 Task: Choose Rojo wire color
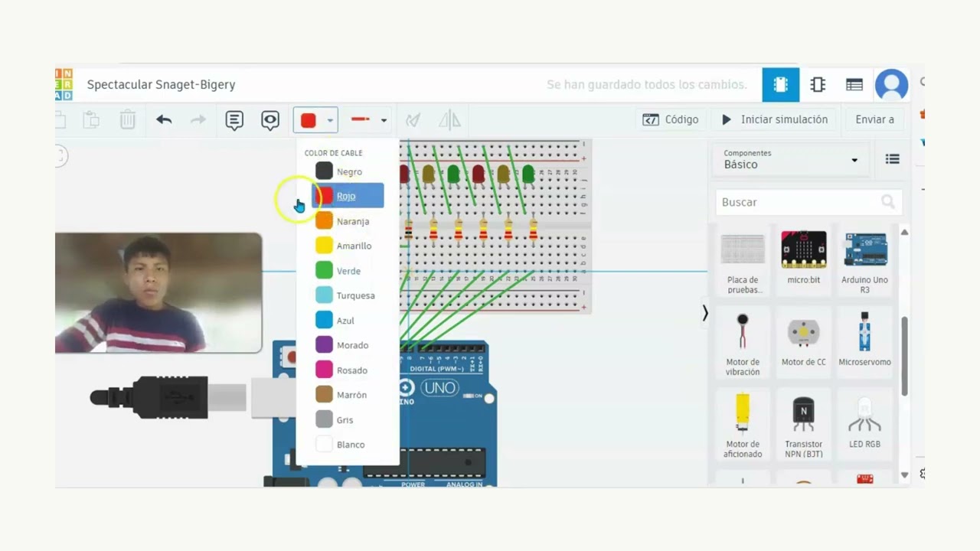[x=348, y=196]
